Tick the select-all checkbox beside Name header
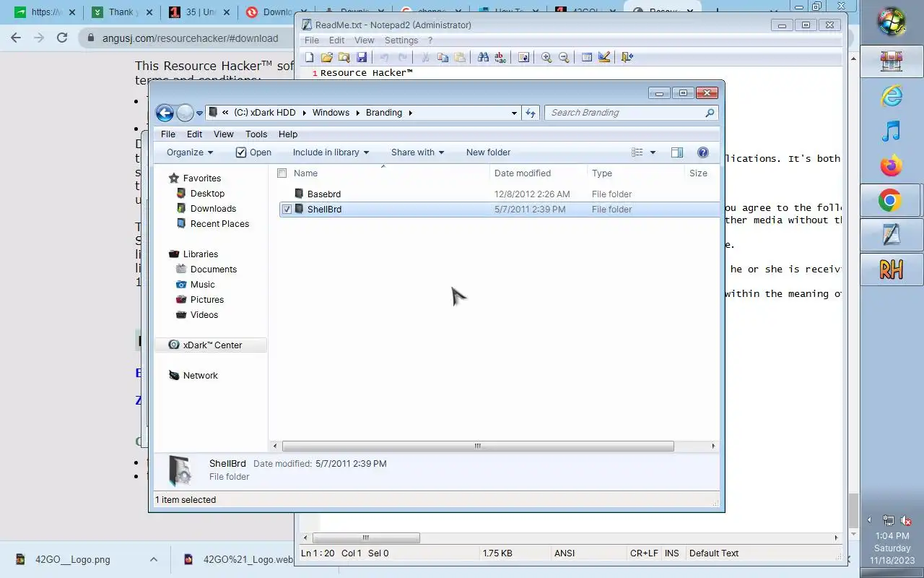Image resolution: width=924 pixels, height=578 pixels. click(282, 173)
